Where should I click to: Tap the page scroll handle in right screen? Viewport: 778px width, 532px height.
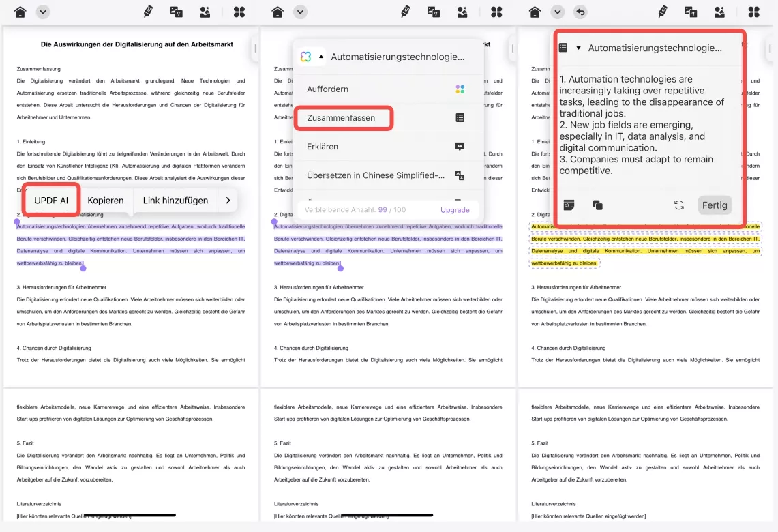pyautogui.click(x=770, y=48)
